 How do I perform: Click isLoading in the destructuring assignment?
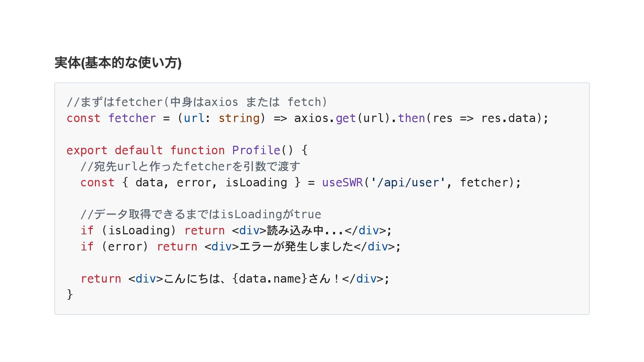click(x=256, y=183)
